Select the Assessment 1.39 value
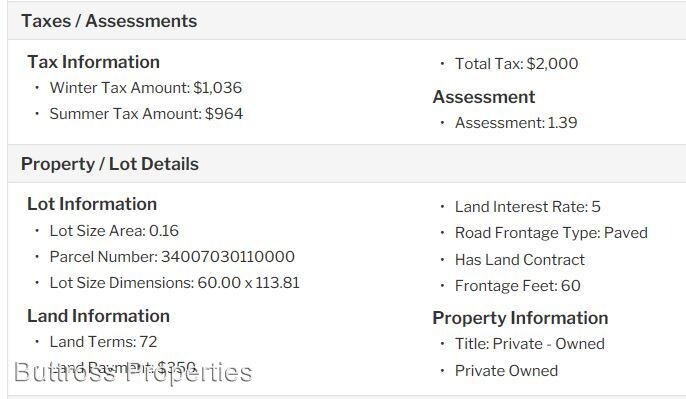The width and height of the screenshot is (686, 399). coord(516,123)
